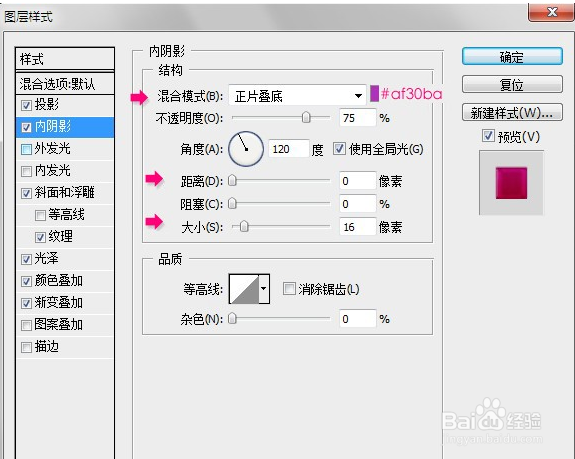Select the 图案叠加 pattern overlay row
The image size is (575, 459).
click(x=65, y=325)
